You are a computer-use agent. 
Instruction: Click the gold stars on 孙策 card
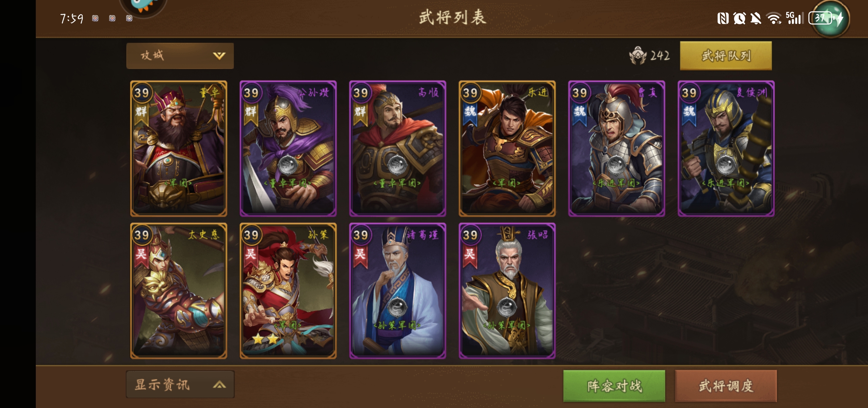[x=266, y=339]
